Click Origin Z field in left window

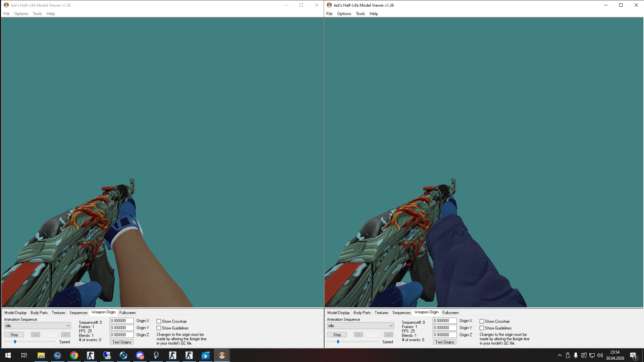[x=122, y=335]
